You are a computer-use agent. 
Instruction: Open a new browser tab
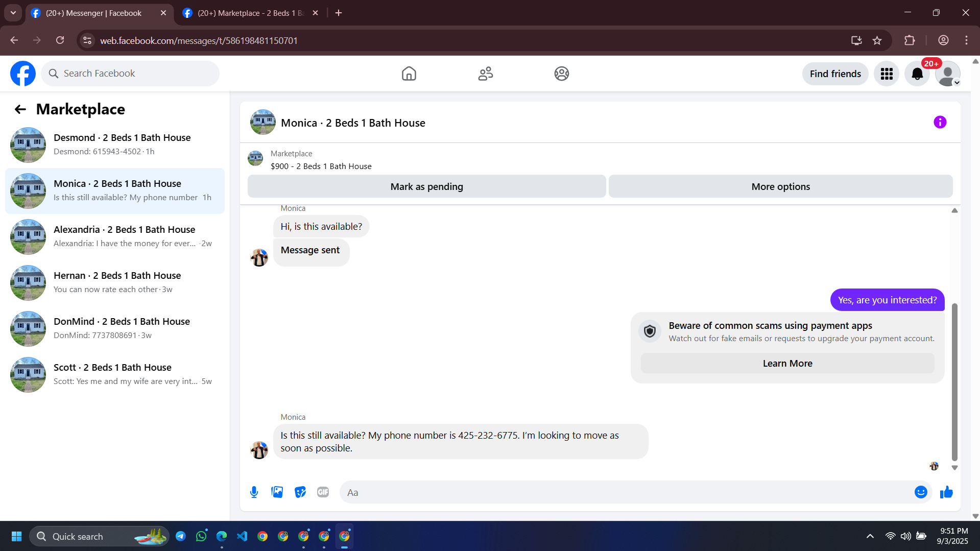click(339, 13)
